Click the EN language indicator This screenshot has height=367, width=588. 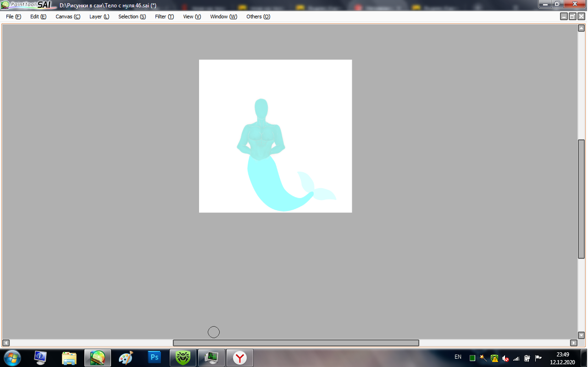[458, 357]
